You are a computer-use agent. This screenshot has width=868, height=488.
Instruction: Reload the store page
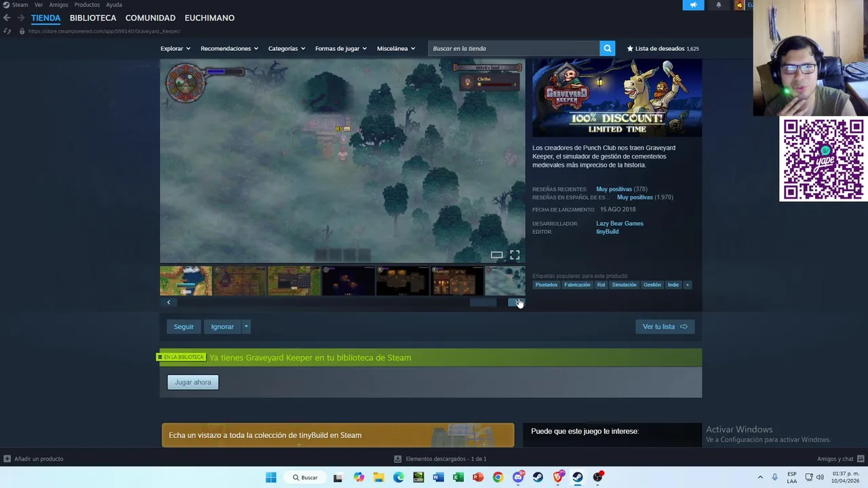point(7,31)
